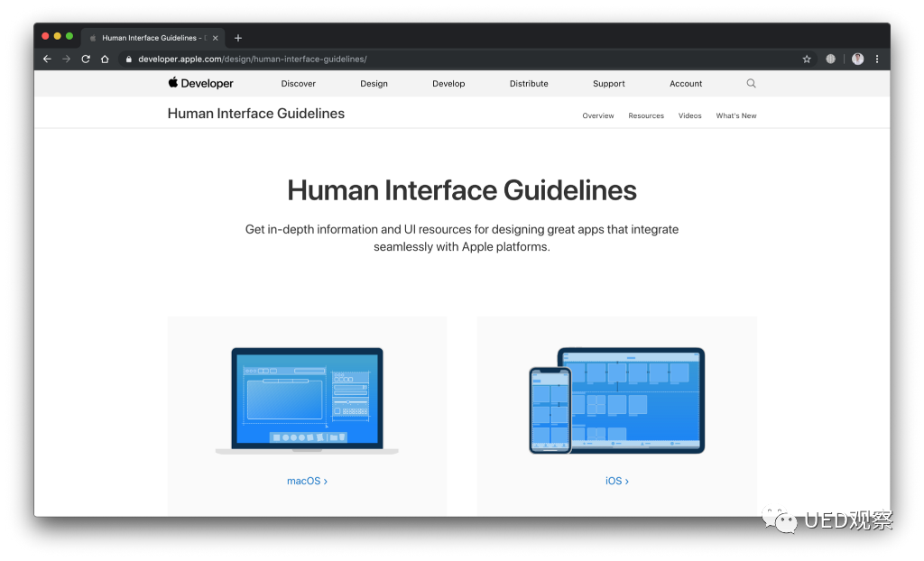The image size is (924, 561).
Task: Open the Design menu item
Action: click(374, 84)
